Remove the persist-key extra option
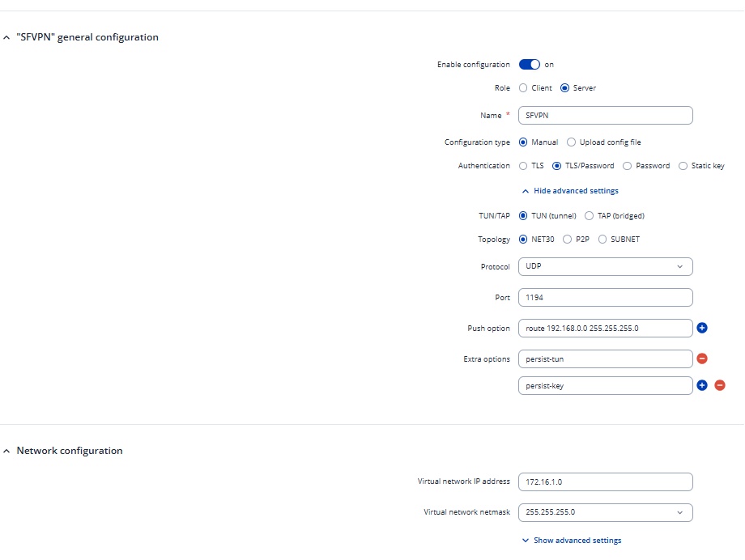The width and height of the screenshot is (745, 560). coord(720,385)
